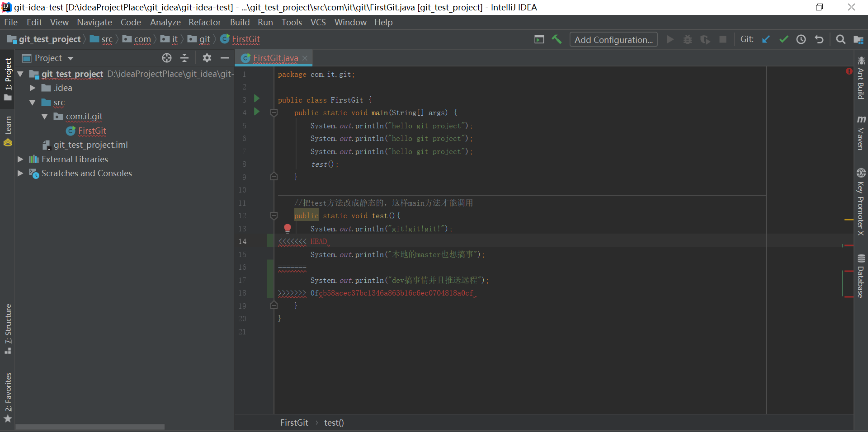
Task: Hide the Project panel with minus icon
Action: (225, 58)
